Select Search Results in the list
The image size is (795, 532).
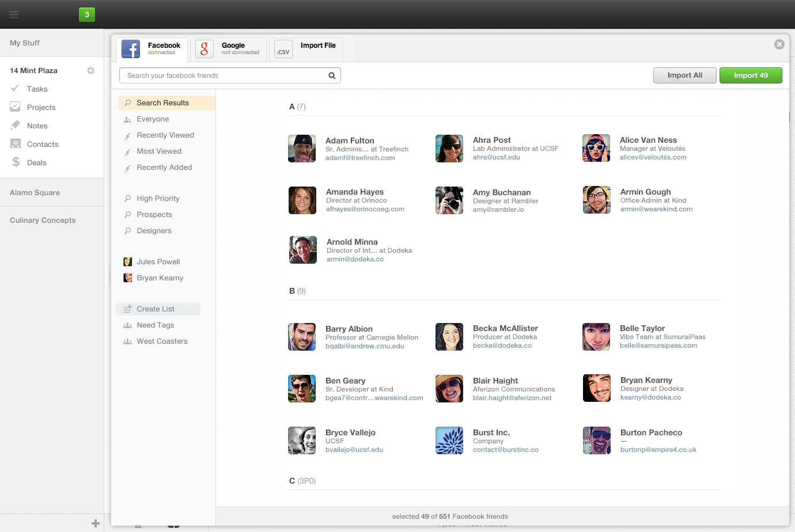166,102
